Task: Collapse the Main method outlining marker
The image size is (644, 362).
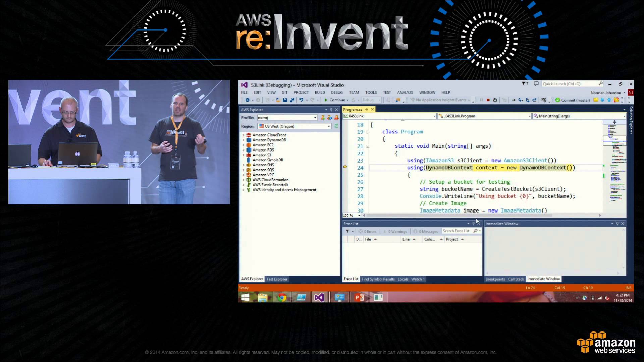Action: point(368,146)
